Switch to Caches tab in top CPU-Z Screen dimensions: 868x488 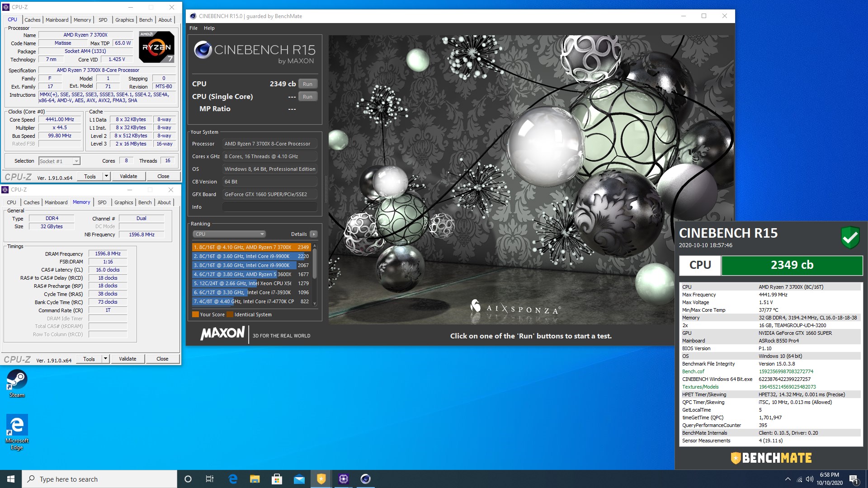pyautogui.click(x=32, y=20)
